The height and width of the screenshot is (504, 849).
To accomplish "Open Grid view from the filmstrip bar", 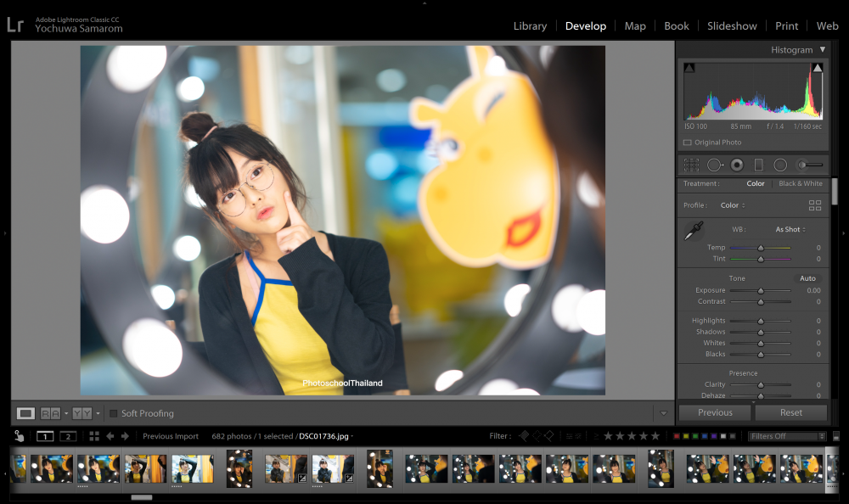I will click(x=94, y=436).
